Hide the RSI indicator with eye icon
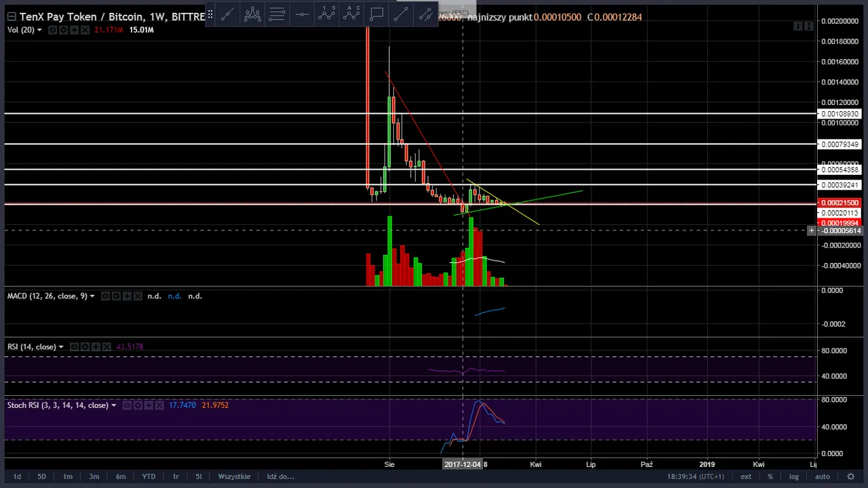The height and width of the screenshot is (488, 868). click(x=74, y=347)
